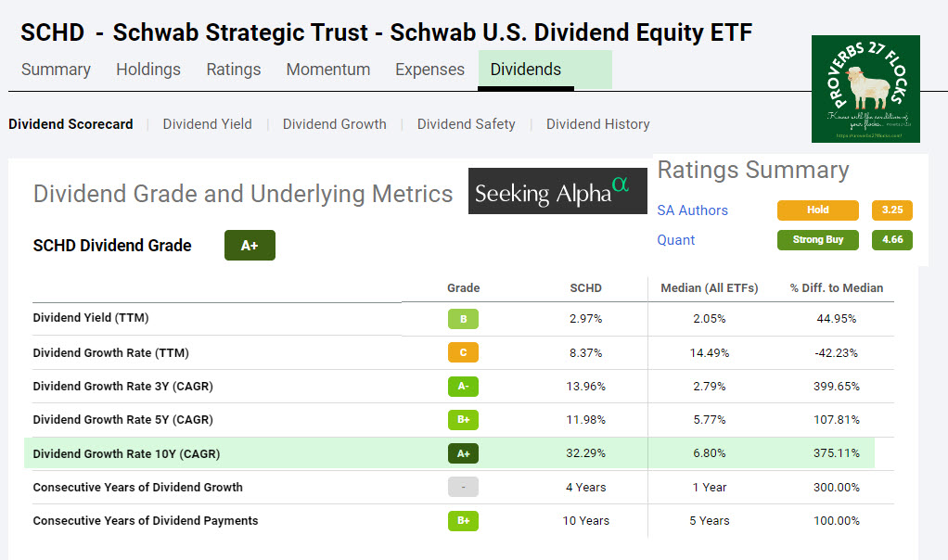The width and height of the screenshot is (948, 560).
Task: Click the A- grade badge for 3Y CAGR
Action: [463, 387]
